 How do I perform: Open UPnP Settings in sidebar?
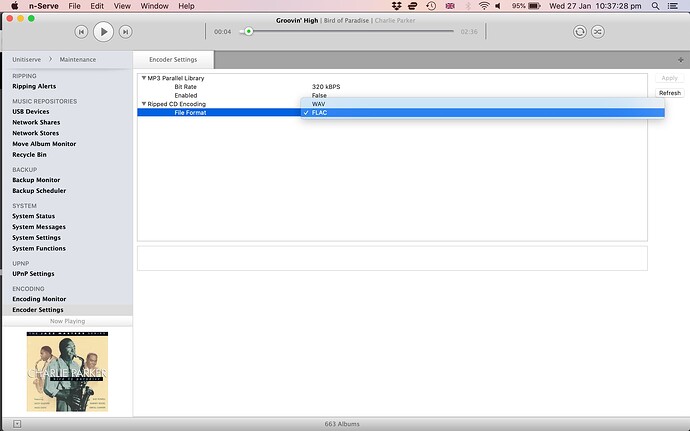pos(33,274)
